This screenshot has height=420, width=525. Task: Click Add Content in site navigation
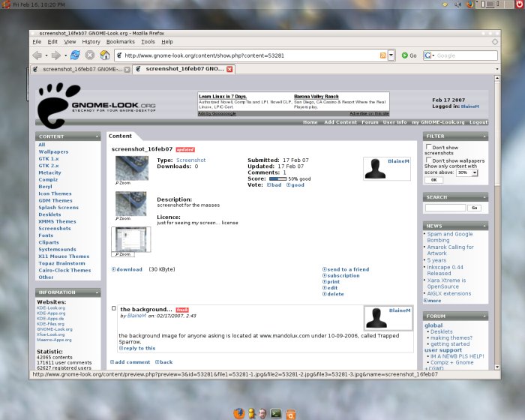pyautogui.click(x=340, y=122)
